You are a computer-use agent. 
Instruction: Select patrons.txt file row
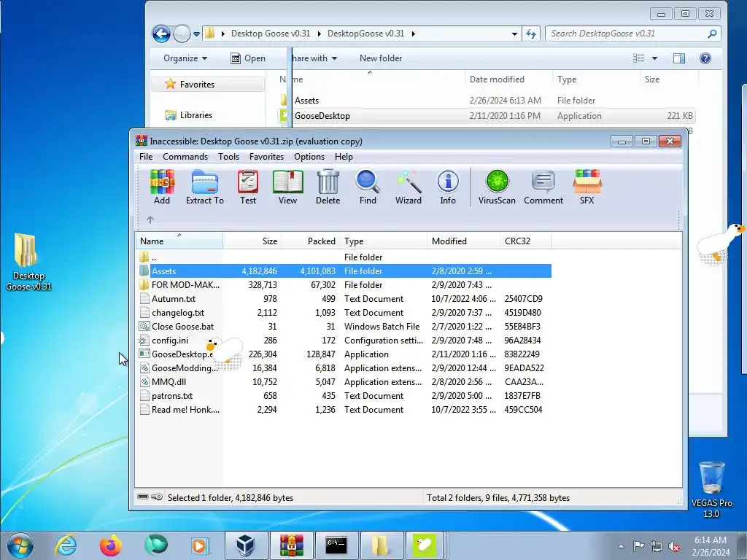point(344,396)
